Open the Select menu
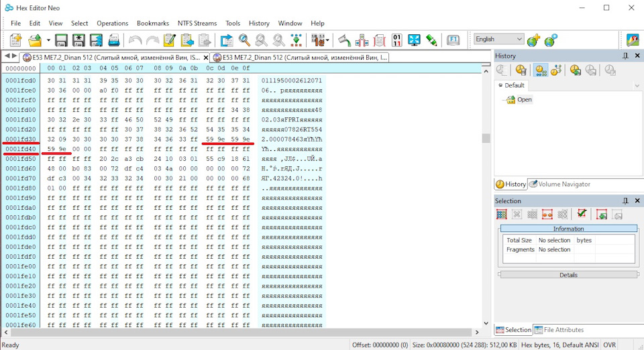The image size is (644, 350). pyautogui.click(x=79, y=23)
